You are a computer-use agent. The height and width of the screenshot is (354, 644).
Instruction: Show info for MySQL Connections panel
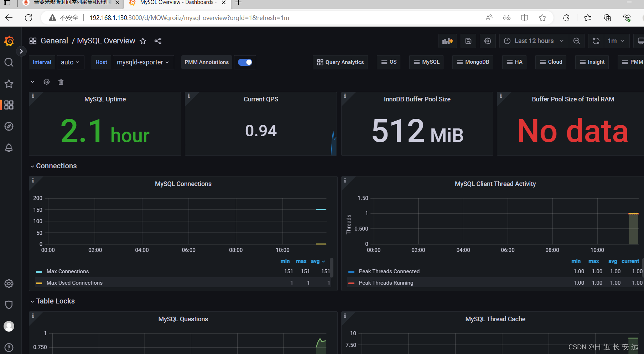click(33, 180)
